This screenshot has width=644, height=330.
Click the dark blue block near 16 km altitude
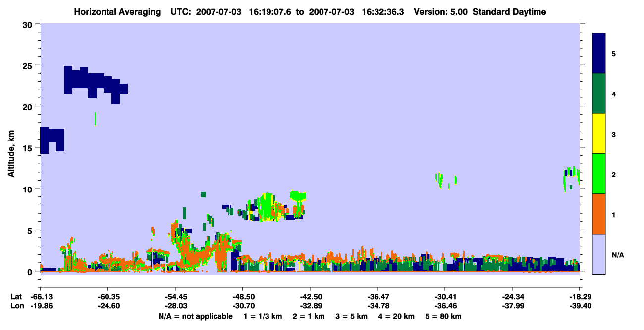click(x=52, y=140)
